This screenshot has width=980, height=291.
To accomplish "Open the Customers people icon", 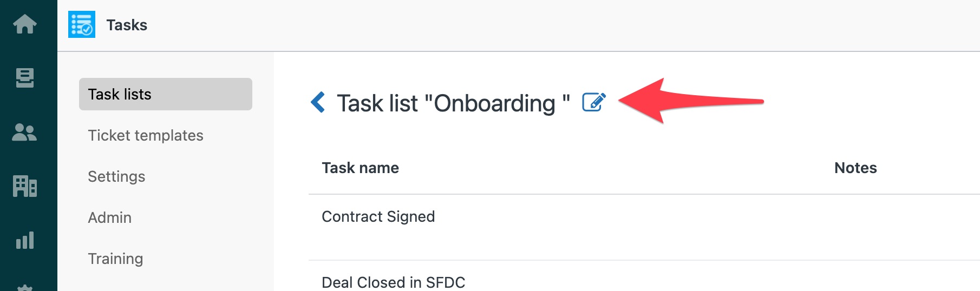I will click(x=25, y=133).
